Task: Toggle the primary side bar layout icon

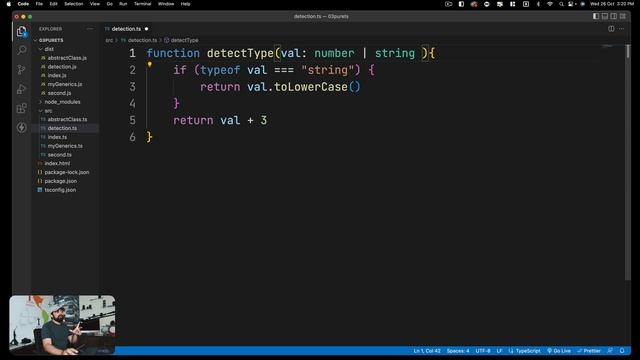Action: 596,16
